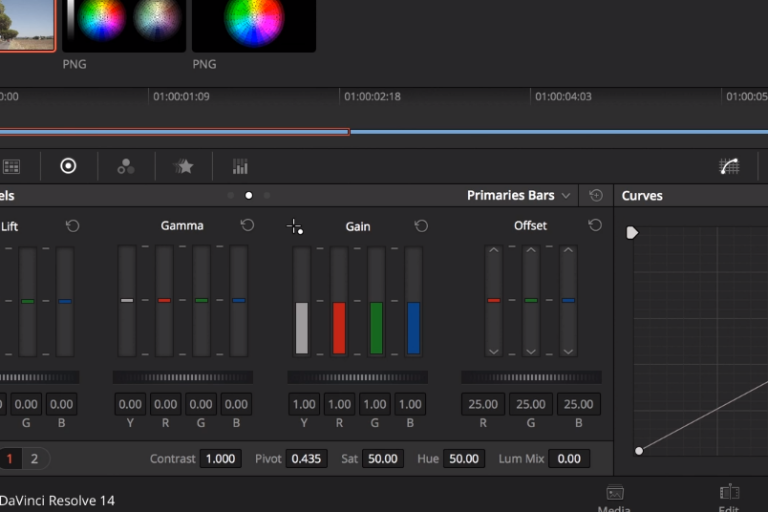Click the Gain G value field

[x=375, y=404]
